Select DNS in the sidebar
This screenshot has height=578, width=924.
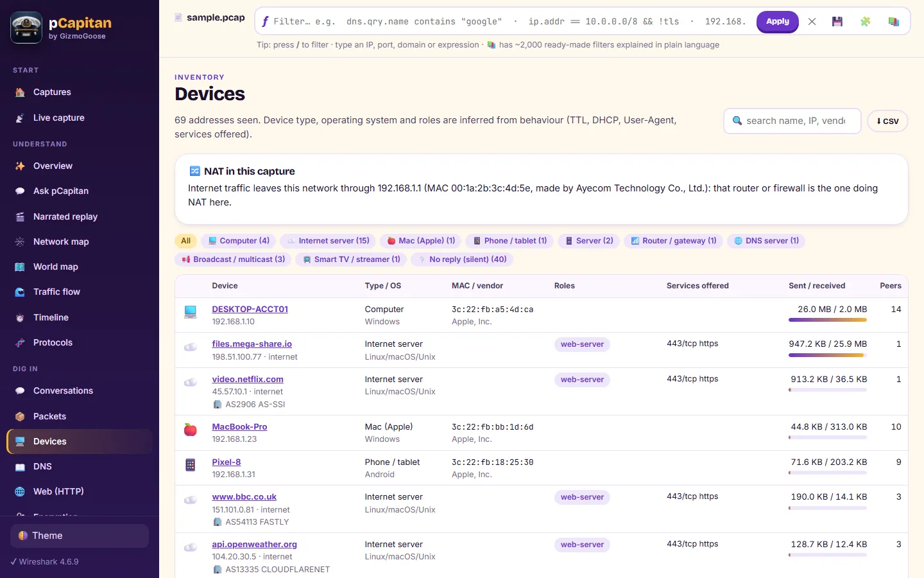[80, 467]
